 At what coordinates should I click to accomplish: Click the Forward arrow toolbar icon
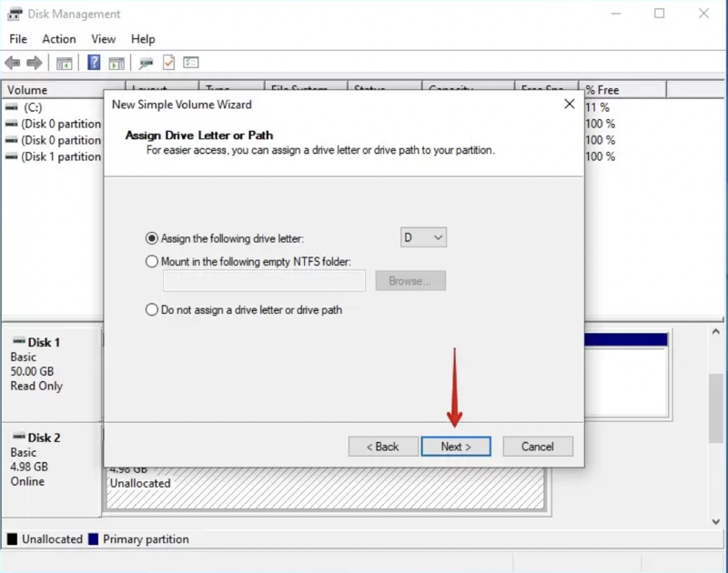tap(35, 63)
